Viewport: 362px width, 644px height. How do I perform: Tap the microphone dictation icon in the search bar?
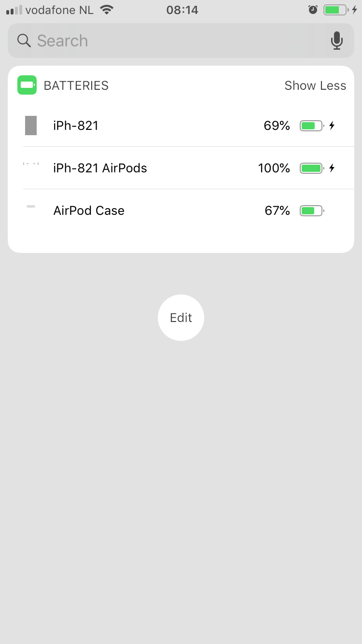(x=337, y=41)
